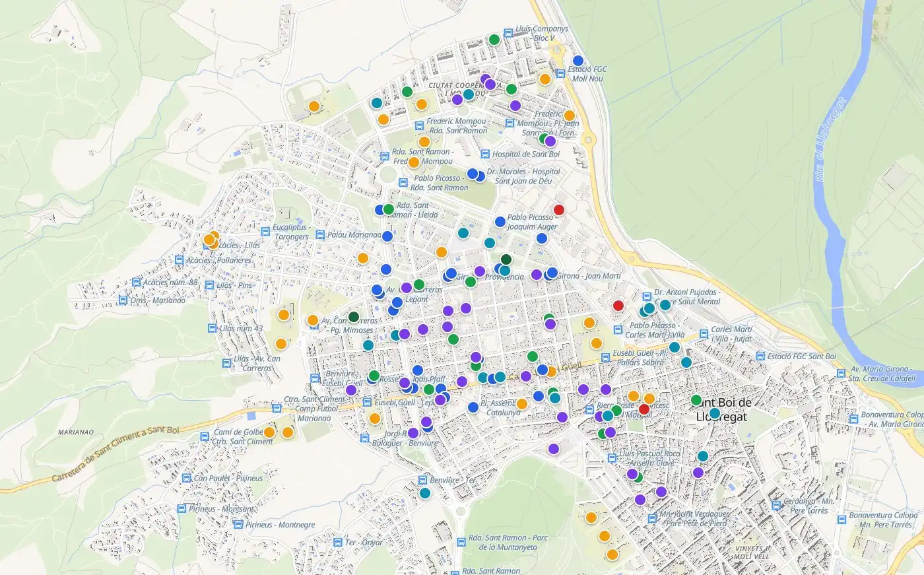Select the teal marker below Benviure - Ter stop

point(425,493)
